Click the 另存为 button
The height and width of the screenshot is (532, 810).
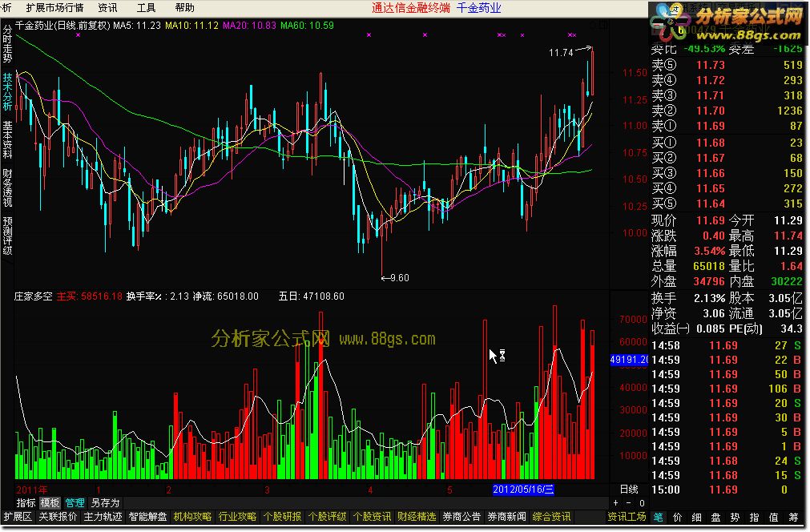pyautogui.click(x=106, y=502)
